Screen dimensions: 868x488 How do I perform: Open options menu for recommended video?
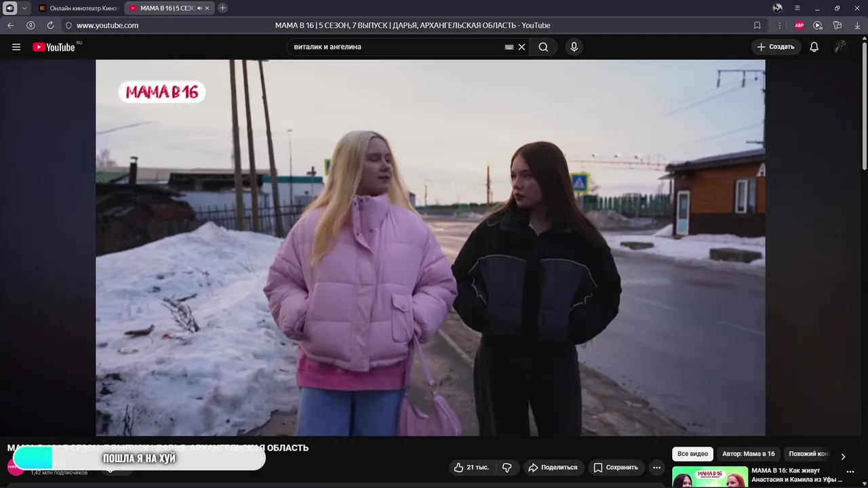point(850,472)
